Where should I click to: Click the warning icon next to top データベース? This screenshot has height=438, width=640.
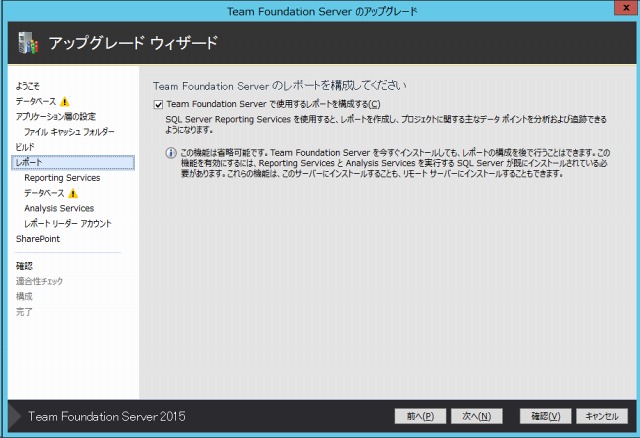coord(64,101)
